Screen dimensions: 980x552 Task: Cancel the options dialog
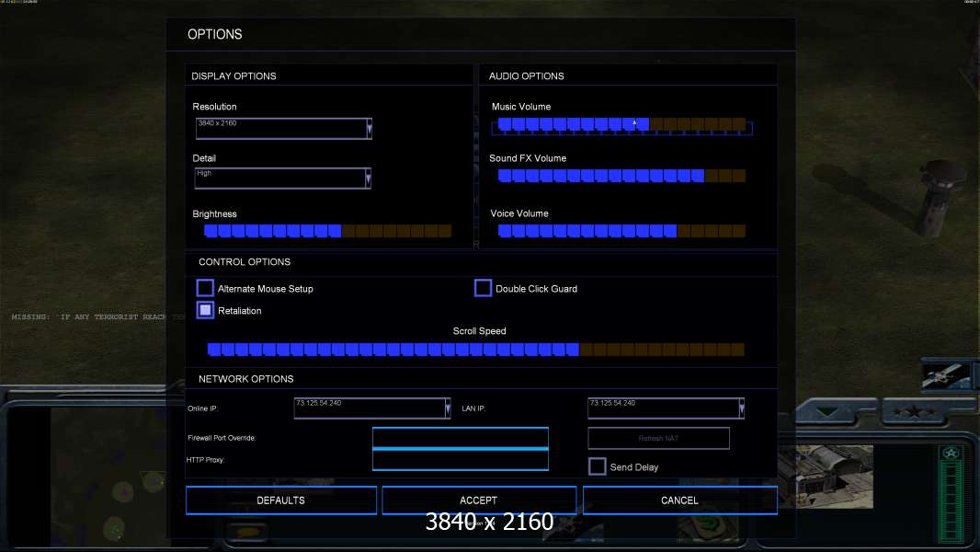(679, 500)
